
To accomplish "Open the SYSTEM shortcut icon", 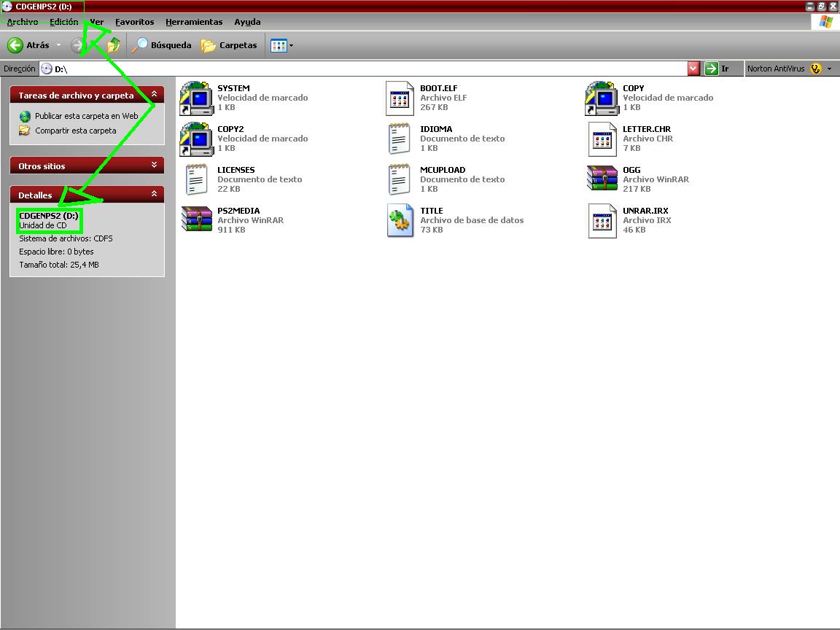I will [x=197, y=98].
